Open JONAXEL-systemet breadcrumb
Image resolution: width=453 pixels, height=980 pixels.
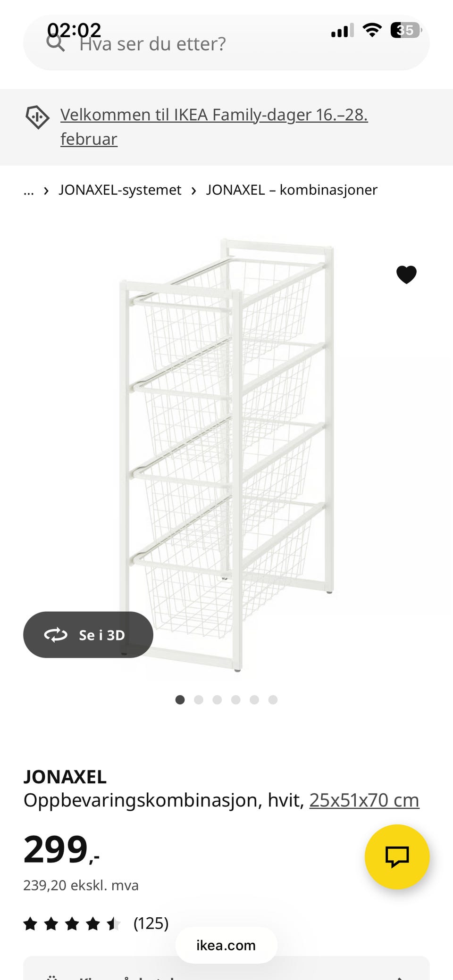point(120,190)
